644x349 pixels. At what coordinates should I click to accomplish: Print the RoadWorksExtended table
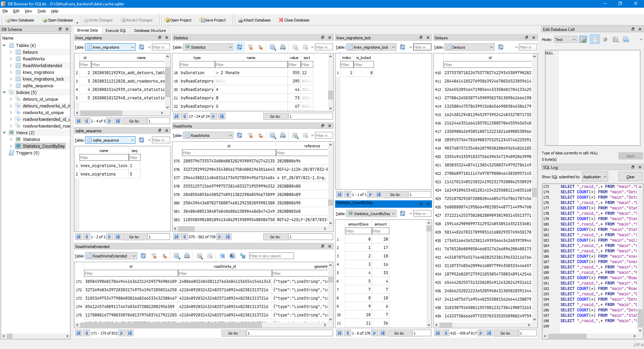187,256
